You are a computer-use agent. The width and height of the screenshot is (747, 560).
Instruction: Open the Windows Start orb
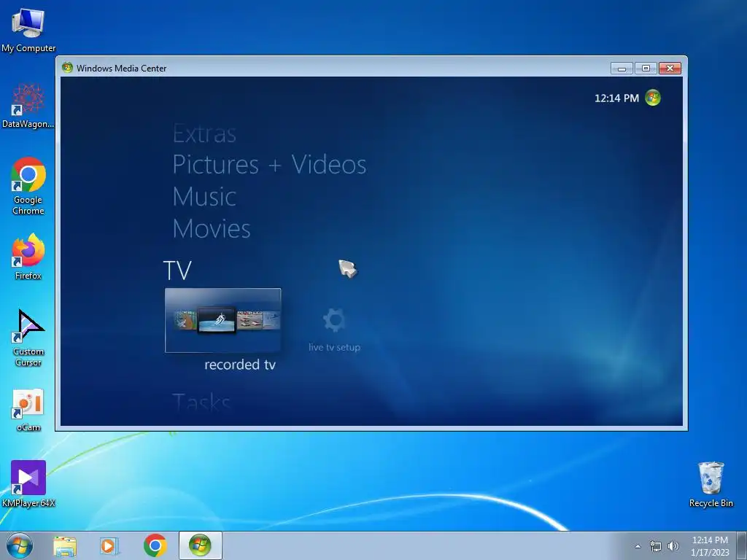click(x=20, y=545)
